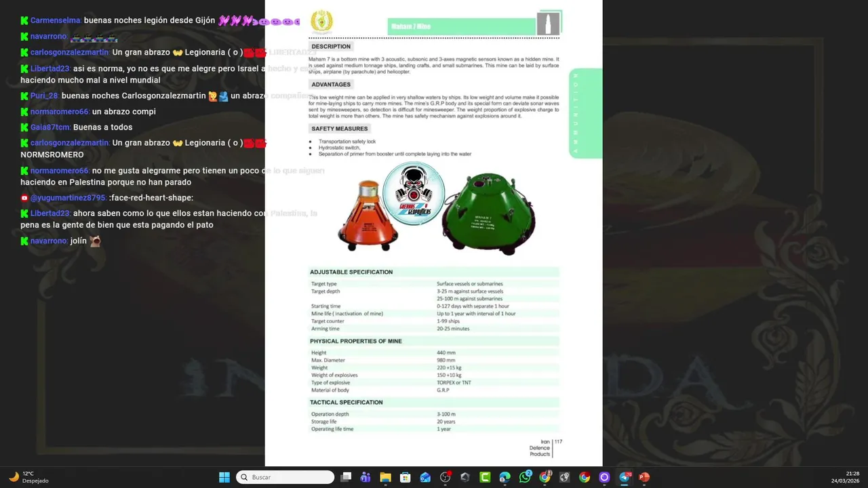Viewport: 868px width, 488px height.
Task: Click the 'Maham / Mine' title banner
Action: 462,26
